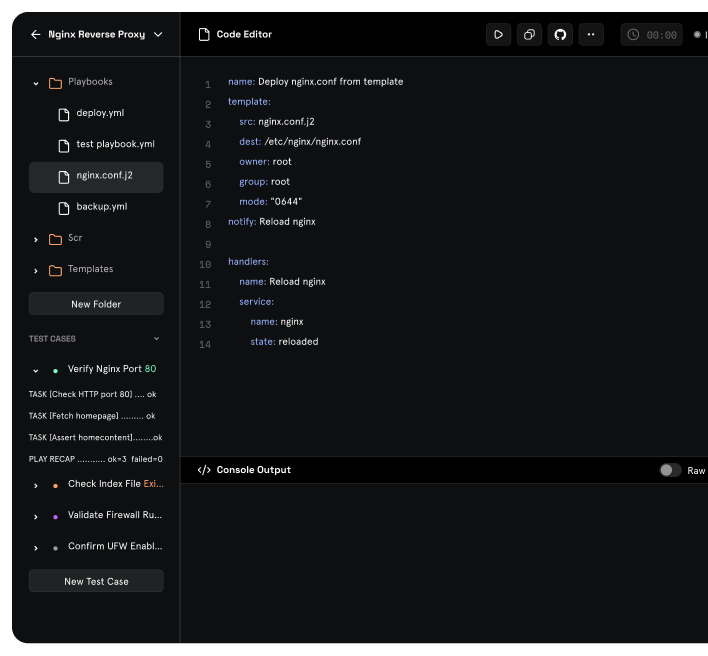Select the Validate Firewall Rules test case

coord(114,516)
